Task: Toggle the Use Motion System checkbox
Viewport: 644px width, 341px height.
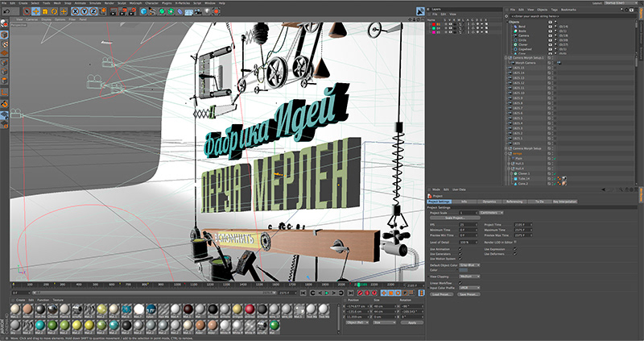Action: [x=460, y=259]
